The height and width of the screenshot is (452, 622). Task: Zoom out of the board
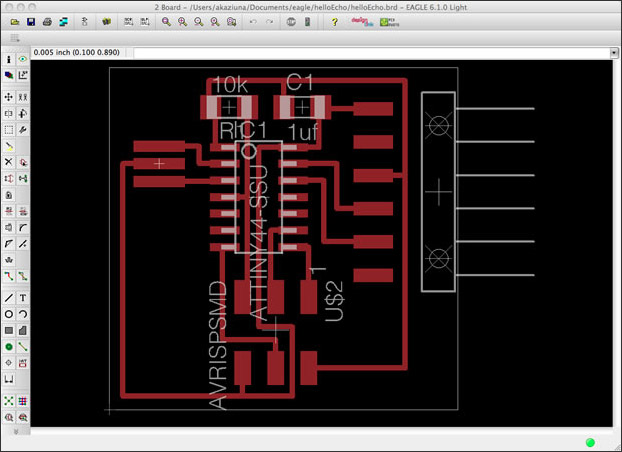(199, 22)
